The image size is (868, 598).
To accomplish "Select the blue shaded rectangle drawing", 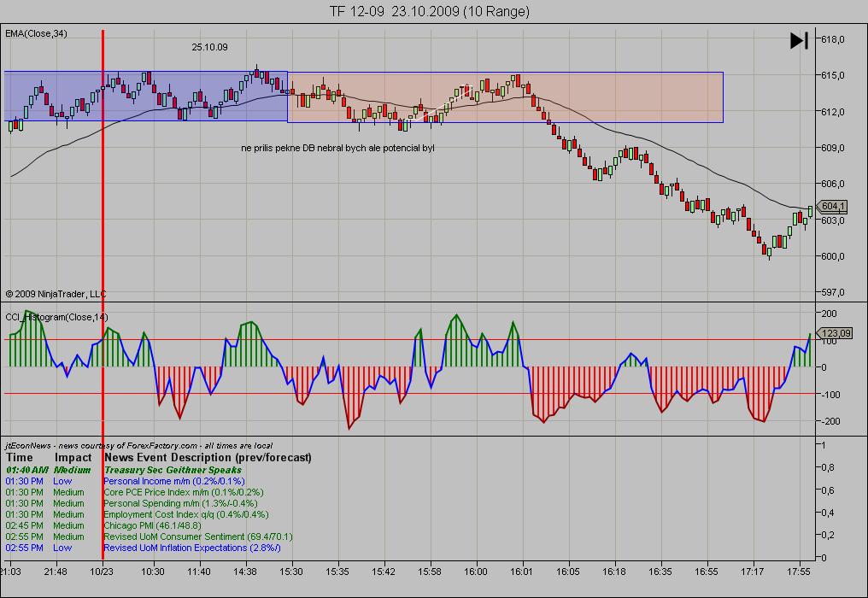I will (x=145, y=96).
